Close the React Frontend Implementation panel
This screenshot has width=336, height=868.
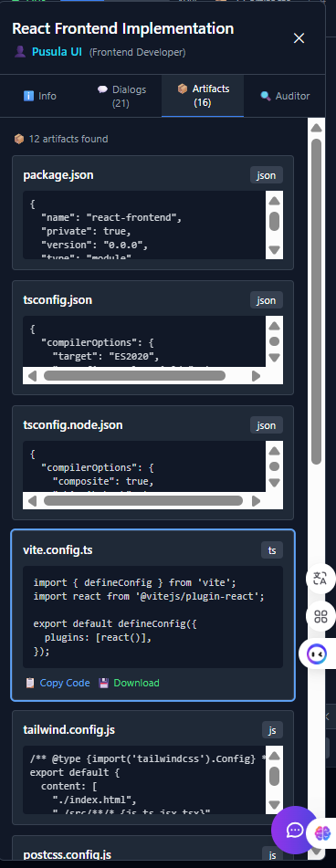pyautogui.click(x=299, y=37)
